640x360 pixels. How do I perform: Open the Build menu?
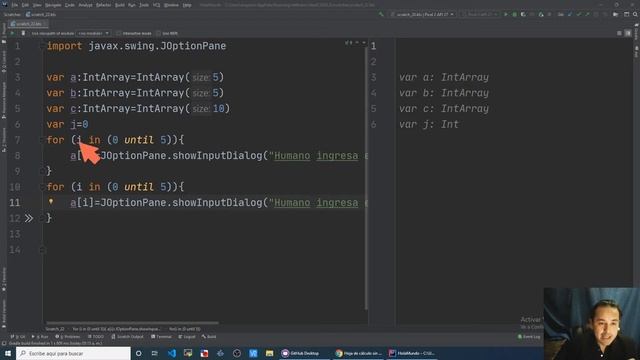[x=120, y=5]
